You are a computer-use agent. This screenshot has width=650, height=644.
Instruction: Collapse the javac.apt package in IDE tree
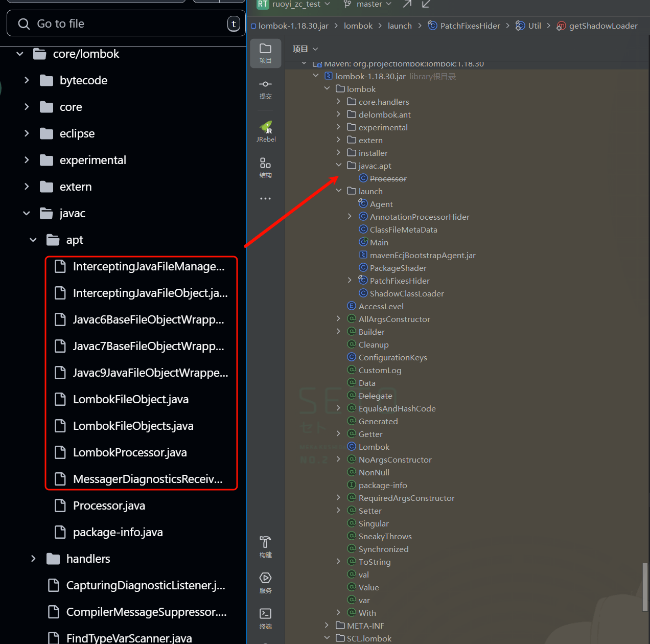coord(338,165)
